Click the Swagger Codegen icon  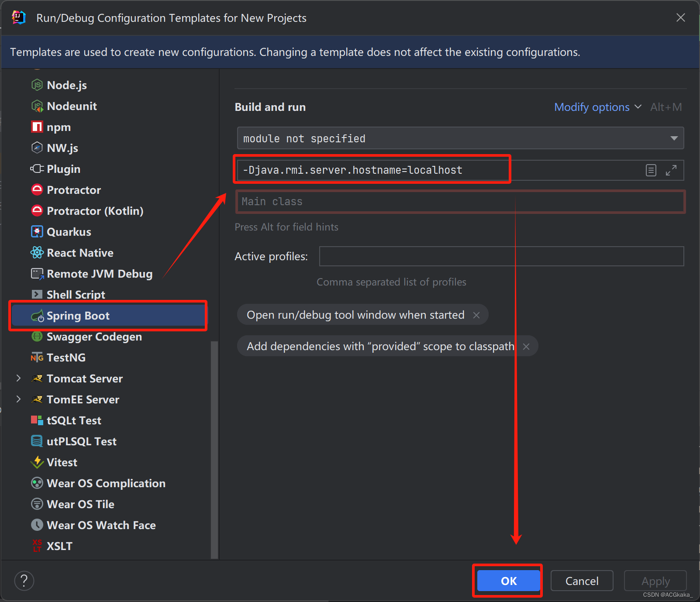tap(37, 337)
